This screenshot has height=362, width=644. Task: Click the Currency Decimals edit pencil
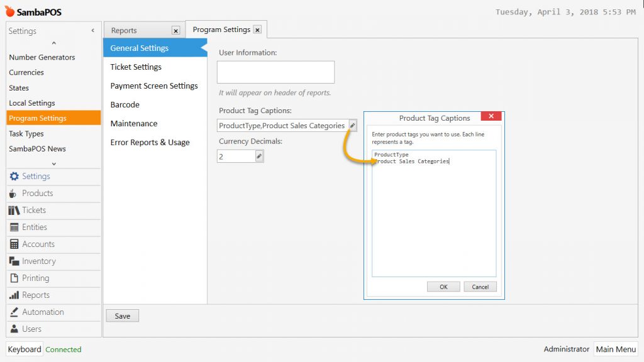259,156
